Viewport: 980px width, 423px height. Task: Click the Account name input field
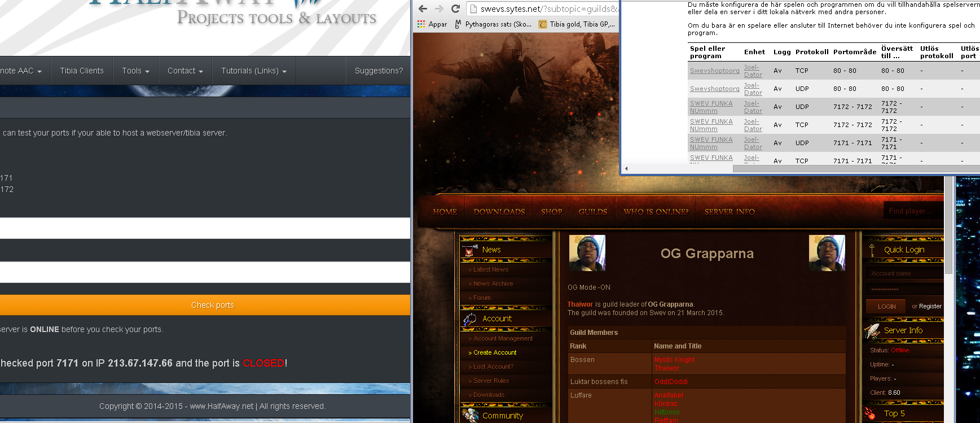pyautogui.click(x=904, y=273)
